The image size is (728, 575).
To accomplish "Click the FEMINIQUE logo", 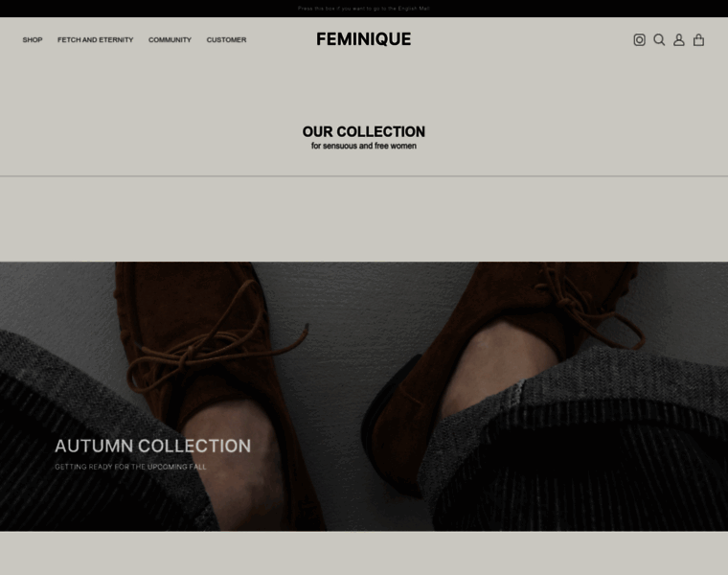I will tap(364, 39).
